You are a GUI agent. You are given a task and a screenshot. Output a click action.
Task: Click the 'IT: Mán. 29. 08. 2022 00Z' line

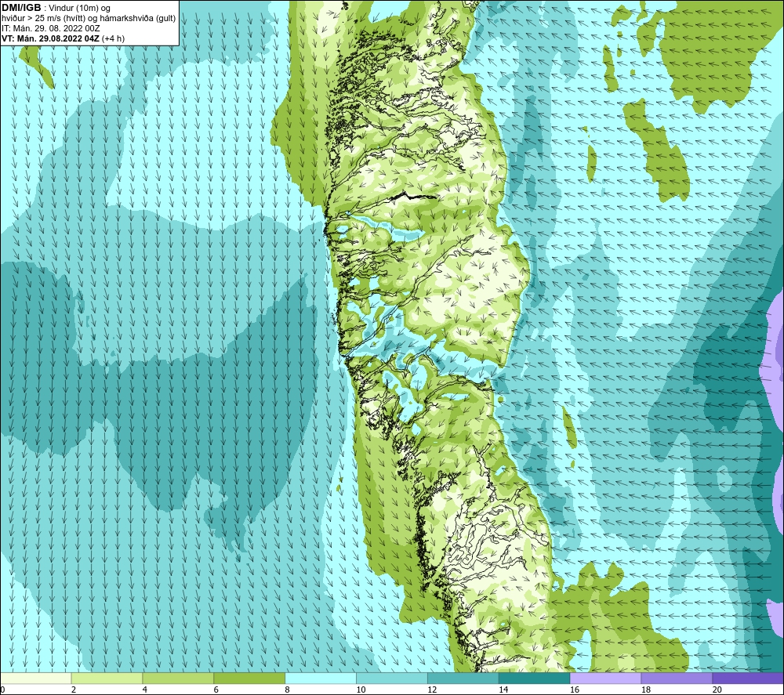(50, 28)
